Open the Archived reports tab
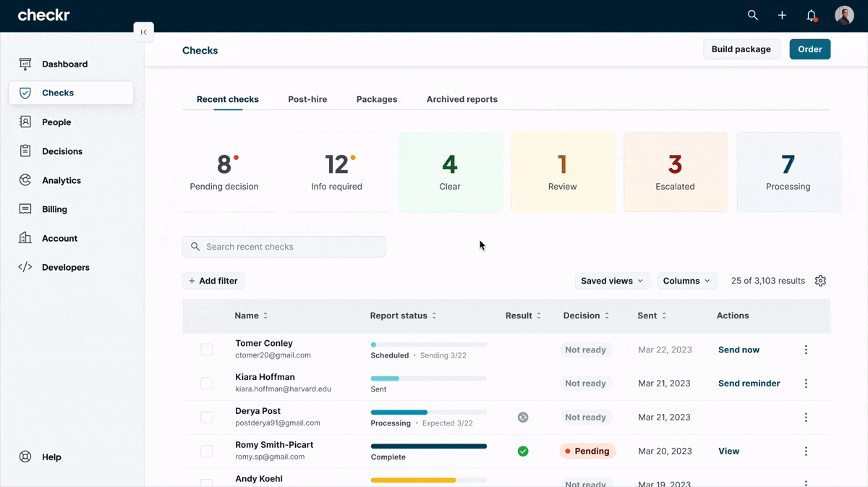The width and height of the screenshot is (868, 487). (461, 99)
